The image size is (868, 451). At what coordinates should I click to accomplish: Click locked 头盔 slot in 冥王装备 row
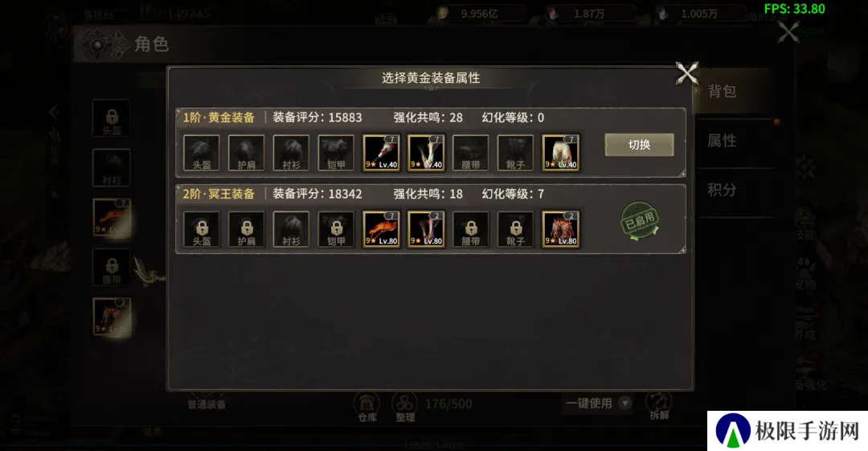pyautogui.click(x=202, y=229)
